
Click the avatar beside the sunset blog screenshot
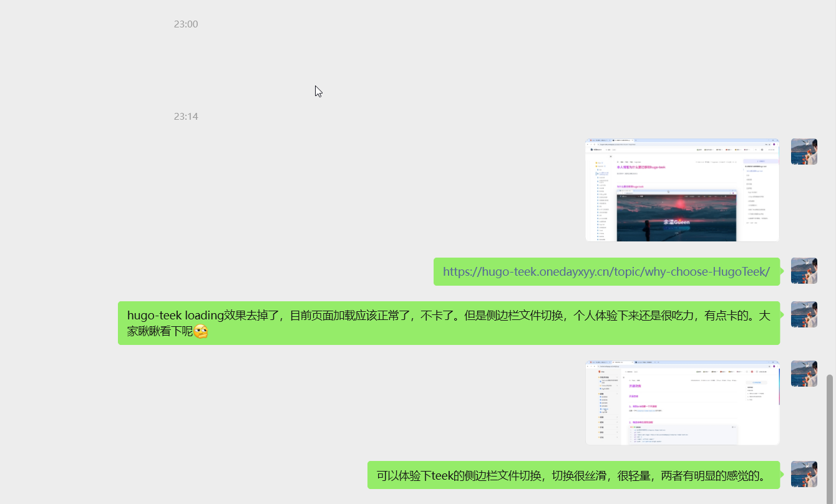pos(804,152)
